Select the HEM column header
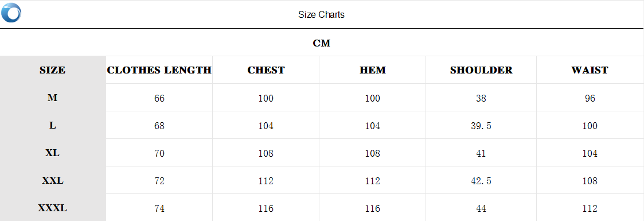 (373, 70)
